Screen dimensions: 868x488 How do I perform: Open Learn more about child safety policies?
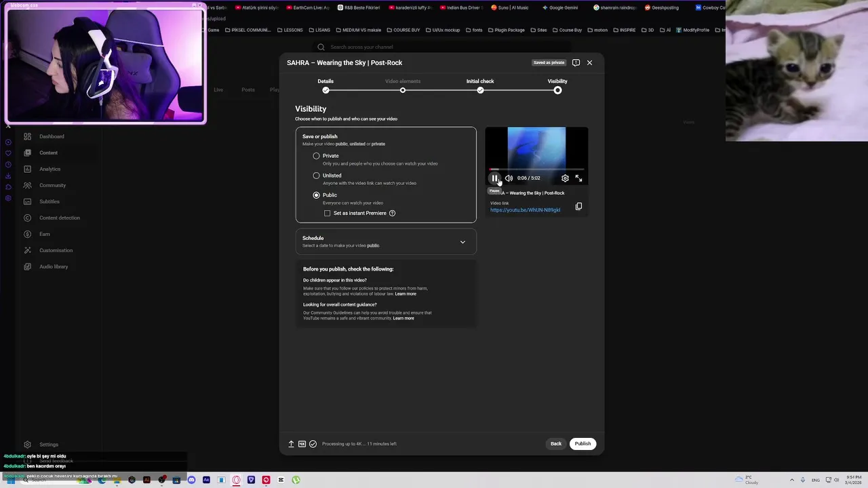pyautogui.click(x=406, y=294)
